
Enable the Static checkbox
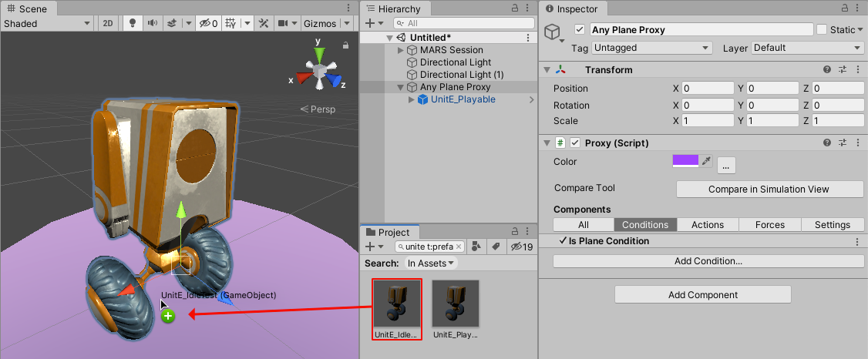(822, 30)
